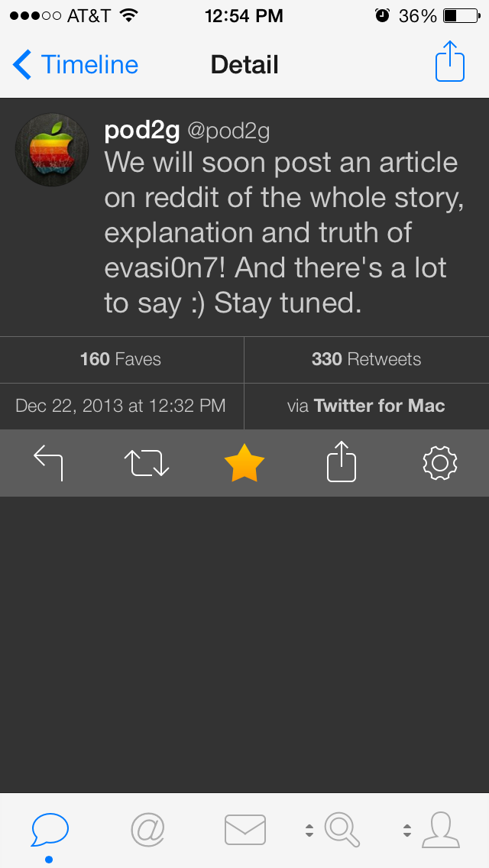
Task: Expand the Profile tab switcher arrows
Action: click(407, 830)
